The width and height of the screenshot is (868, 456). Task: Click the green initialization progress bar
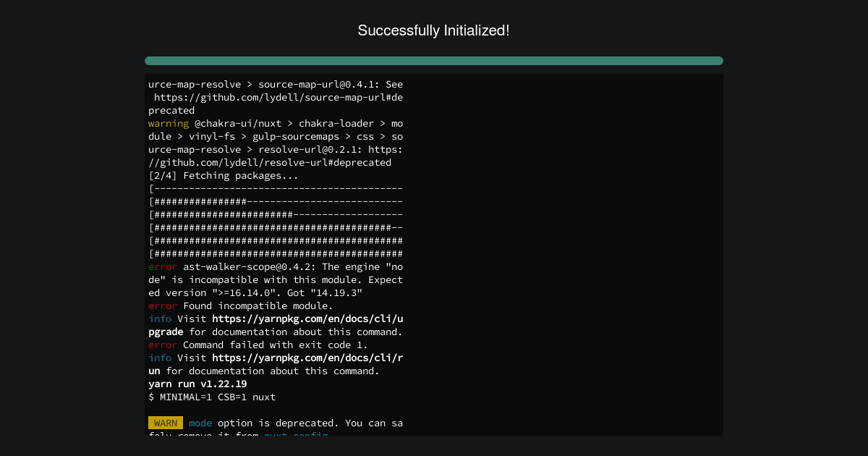coord(434,61)
